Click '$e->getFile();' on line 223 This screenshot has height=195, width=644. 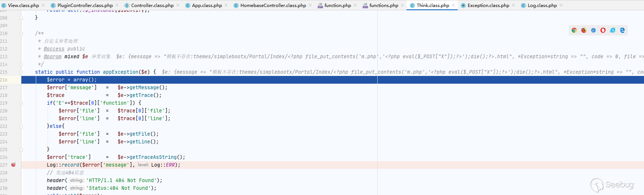pyautogui.click(x=138, y=134)
